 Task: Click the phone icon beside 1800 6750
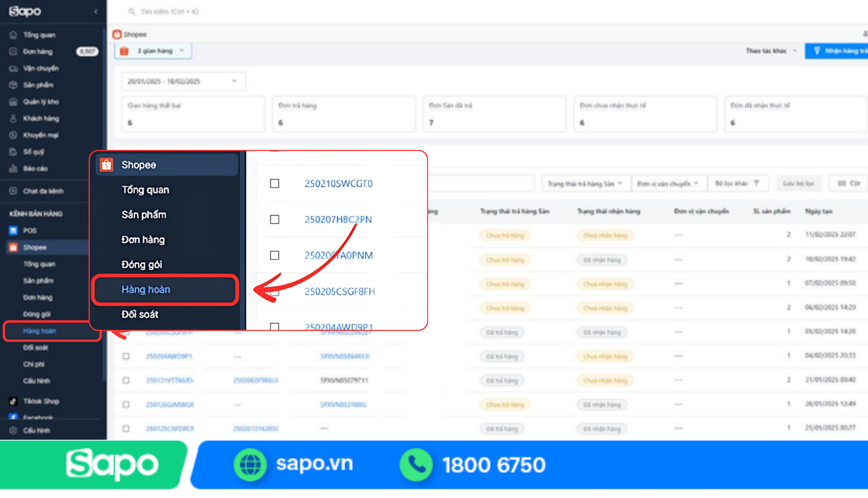point(416,465)
